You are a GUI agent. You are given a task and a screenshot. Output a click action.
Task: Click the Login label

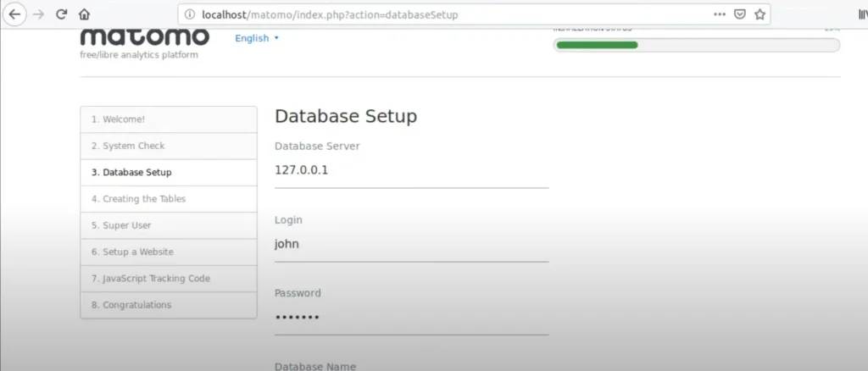point(288,220)
